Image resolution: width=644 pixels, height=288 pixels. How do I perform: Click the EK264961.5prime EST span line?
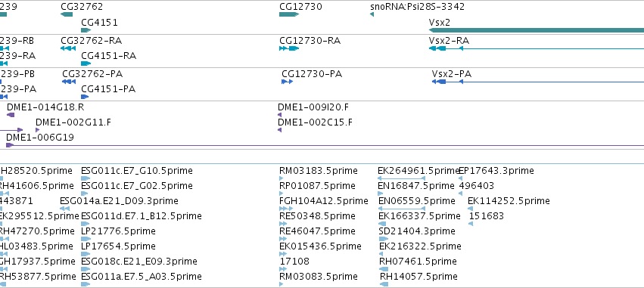tap(401, 178)
